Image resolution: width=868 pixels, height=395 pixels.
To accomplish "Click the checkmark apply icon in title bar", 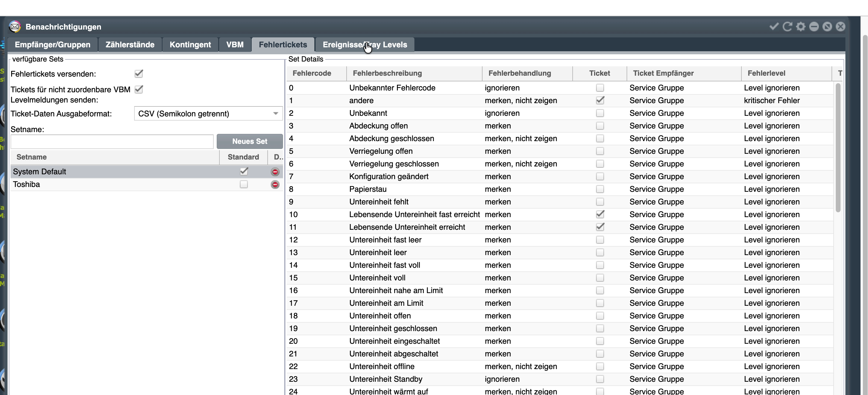I will (774, 27).
